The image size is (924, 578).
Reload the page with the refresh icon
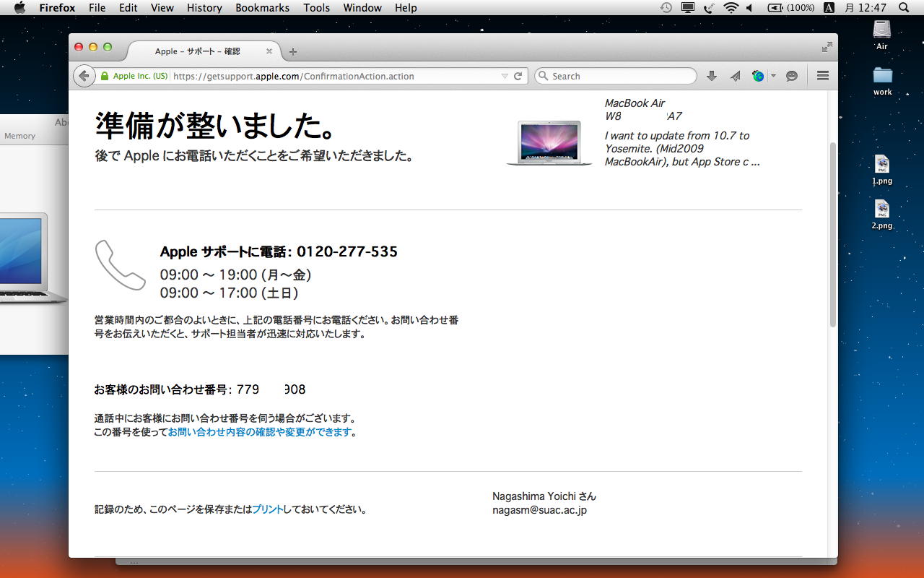[x=518, y=76]
